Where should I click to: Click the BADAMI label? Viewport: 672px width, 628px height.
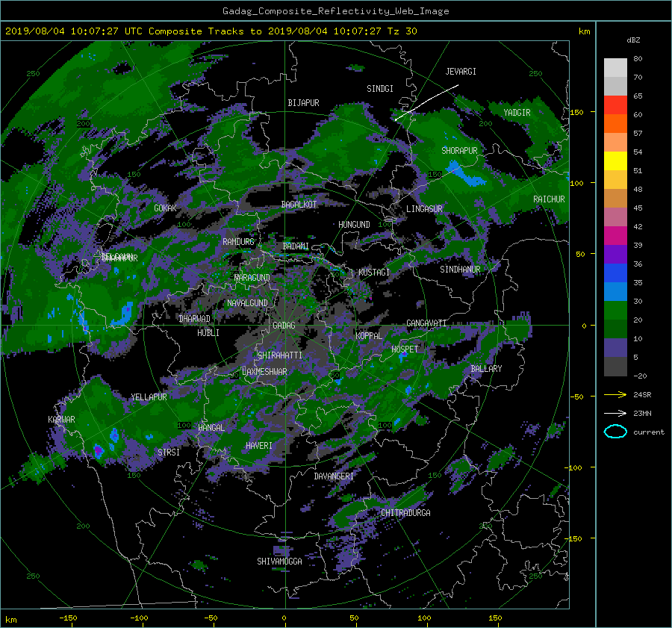[296, 246]
